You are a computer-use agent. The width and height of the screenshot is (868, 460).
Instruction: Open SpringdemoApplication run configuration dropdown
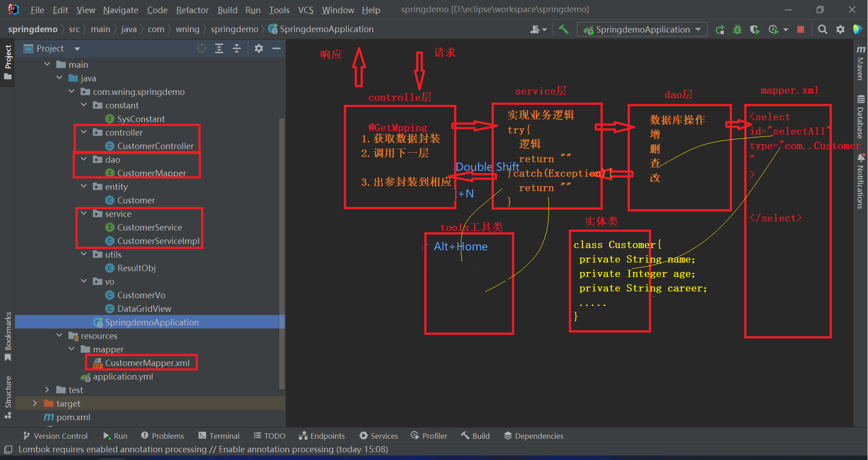tap(643, 29)
